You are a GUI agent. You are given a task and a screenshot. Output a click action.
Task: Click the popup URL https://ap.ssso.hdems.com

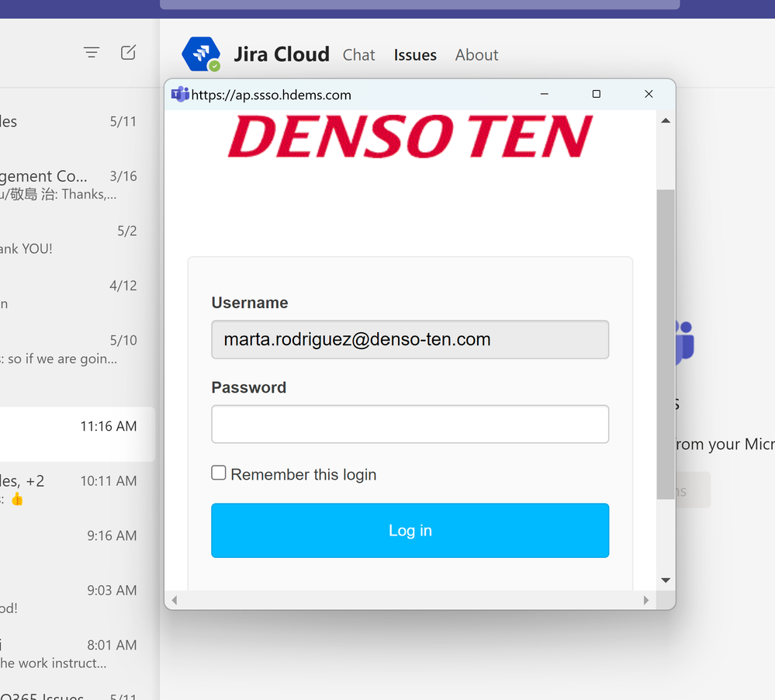(x=272, y=95)
